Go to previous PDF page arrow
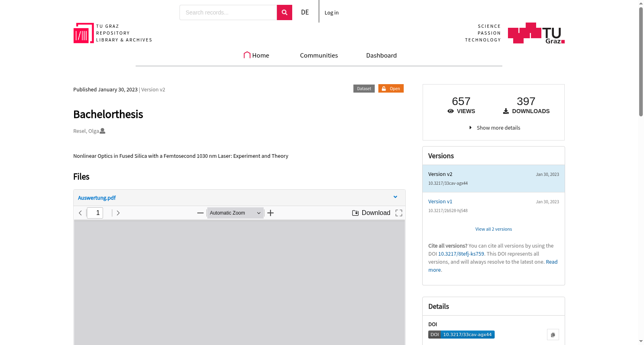The width and height of the screenshot is (644, 345). pos(80,213)
